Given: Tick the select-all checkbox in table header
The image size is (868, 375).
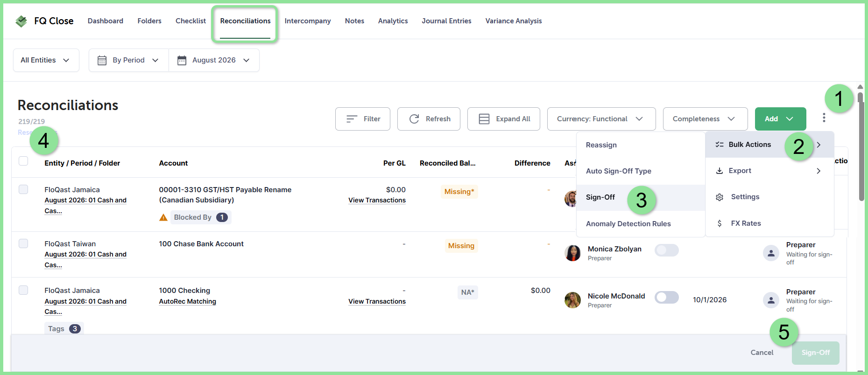Looking at the screenshot, I should pyautogui.click(x=23, y=161).
